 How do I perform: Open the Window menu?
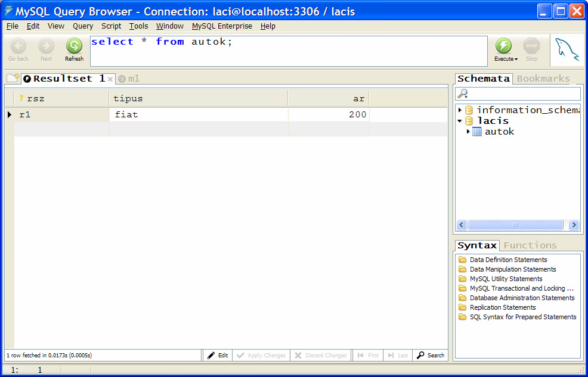170,26
